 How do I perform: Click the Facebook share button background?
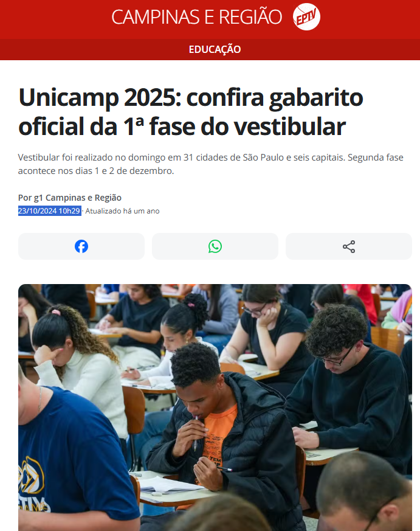[81, 246]
